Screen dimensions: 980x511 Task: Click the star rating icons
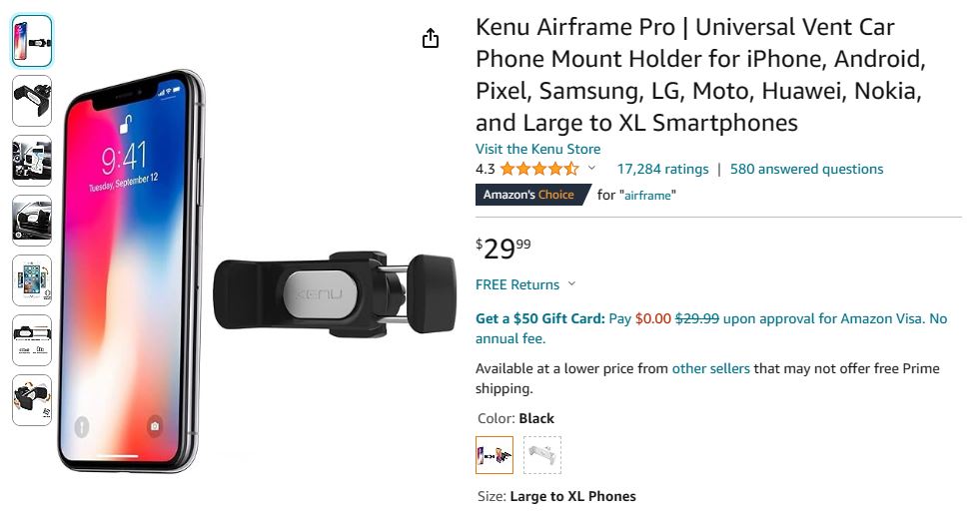[538, 169]
